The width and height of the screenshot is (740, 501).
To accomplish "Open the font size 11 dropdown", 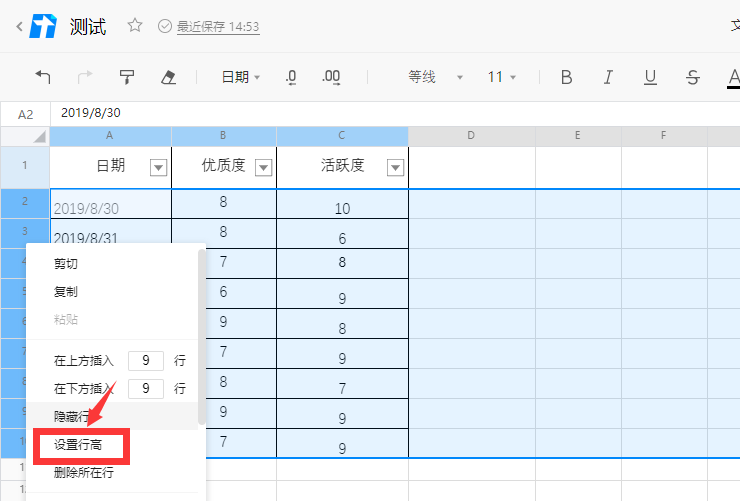I will (x=501, y=77).
